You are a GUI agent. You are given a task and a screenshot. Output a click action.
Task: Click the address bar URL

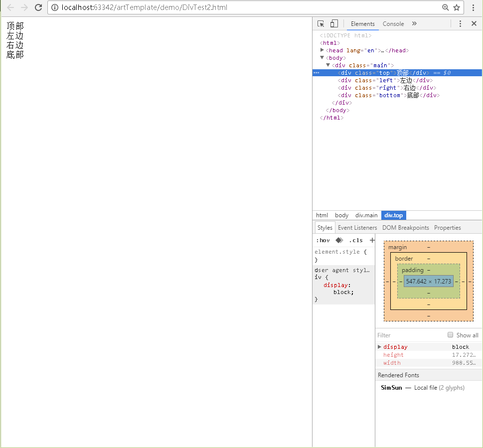tap(144, 7)
